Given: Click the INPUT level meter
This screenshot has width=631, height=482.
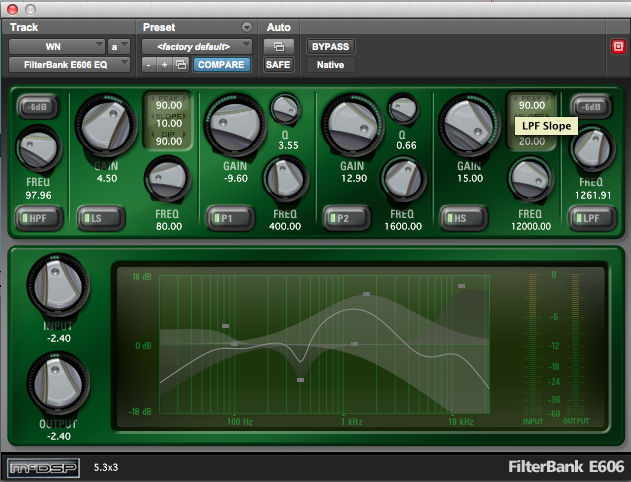Looking at the screenshot, I should pyautogui.click(x=532, y=345).
